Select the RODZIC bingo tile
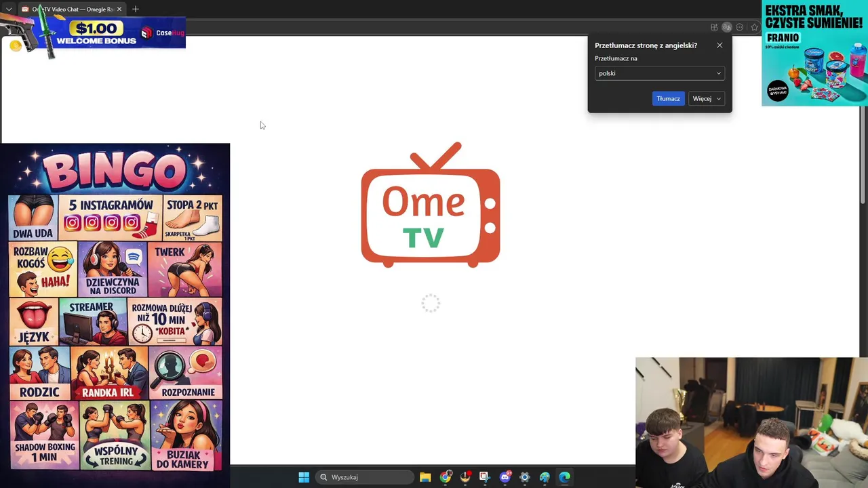The width and height of the screenshot is (868, 488). tap(39, 373)
